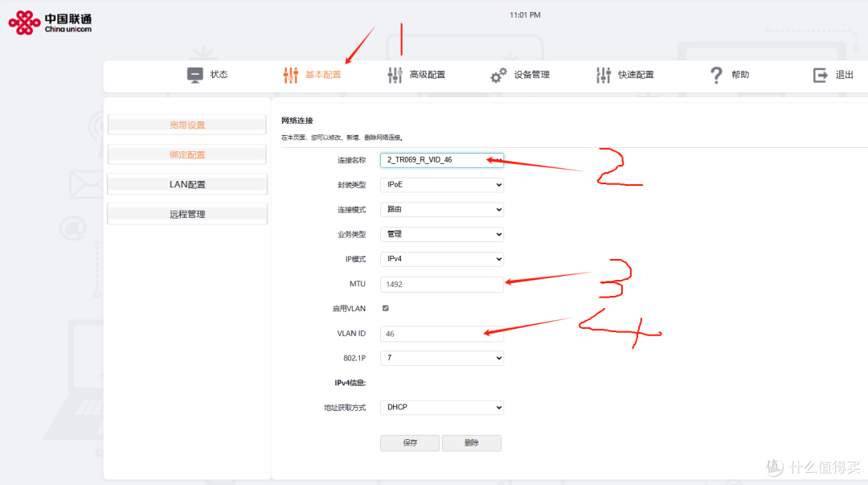
Task: Click the 快速配置 sliders icon
Action: tap(604, 75)
